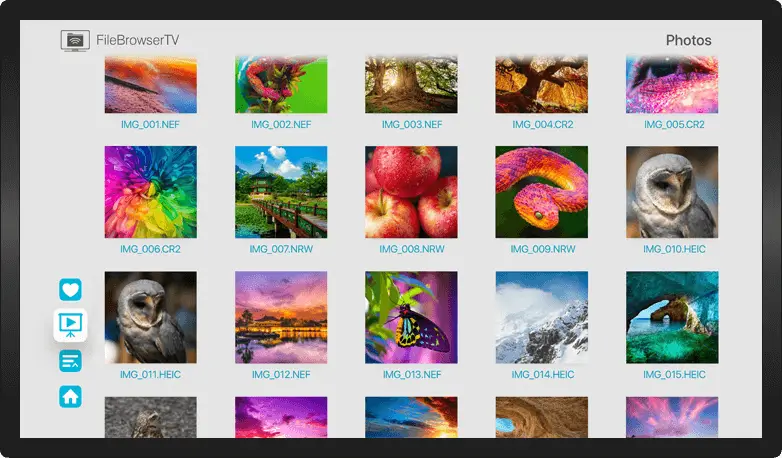The width and height of the screenshot is (782, 458).
Task: Open IMG_003.NEF forest tree thumbnail
Action: point(411,84)
